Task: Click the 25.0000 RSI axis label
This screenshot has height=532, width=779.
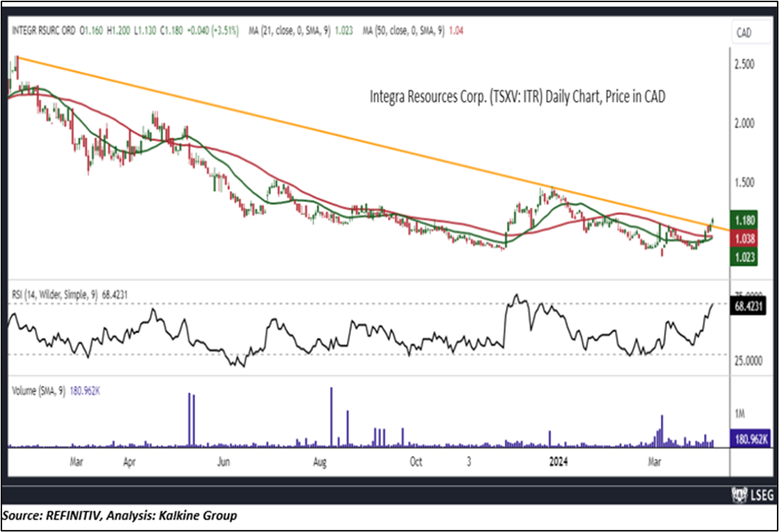Action: [748, 360]
